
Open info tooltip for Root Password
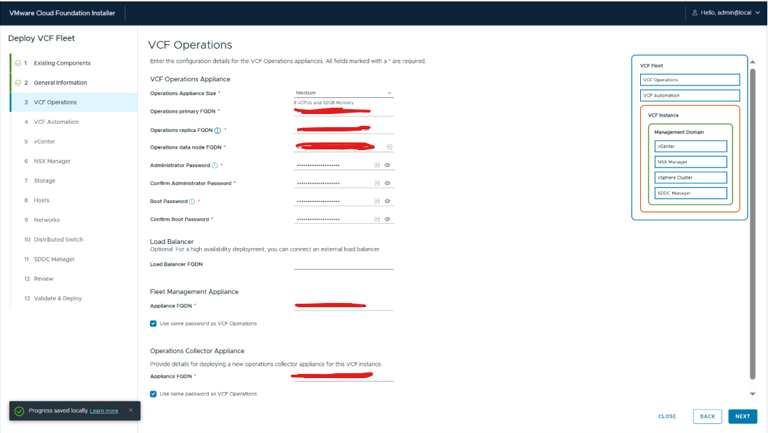coord(192,201)
